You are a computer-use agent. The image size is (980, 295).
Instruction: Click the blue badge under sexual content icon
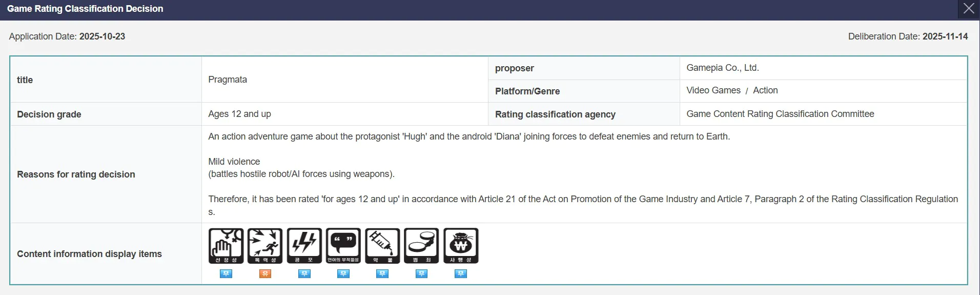pyautogui.click(x=226, y=274)
